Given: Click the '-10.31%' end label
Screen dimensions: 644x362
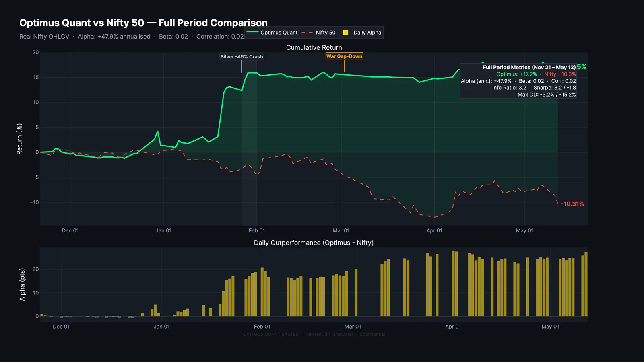Looking at the screenshot, I should 572,204.
